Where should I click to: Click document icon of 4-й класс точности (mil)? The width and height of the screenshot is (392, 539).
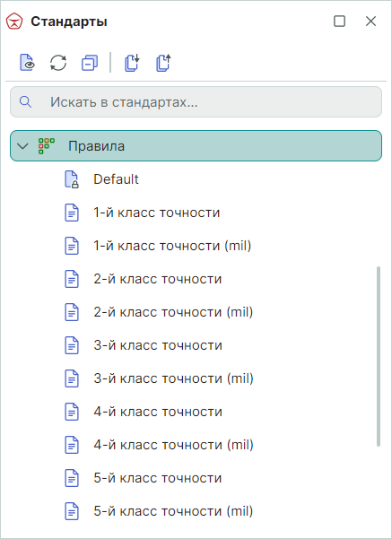click(x=72, y=445)
